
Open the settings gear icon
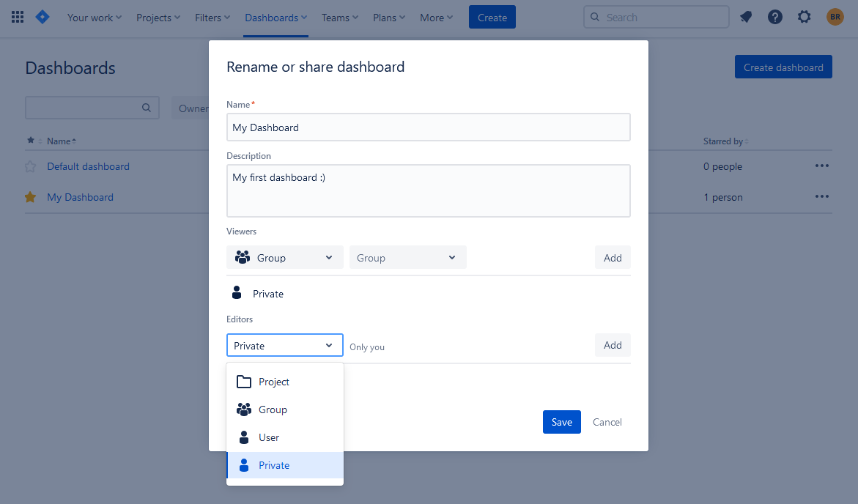(x=804, y=17)
